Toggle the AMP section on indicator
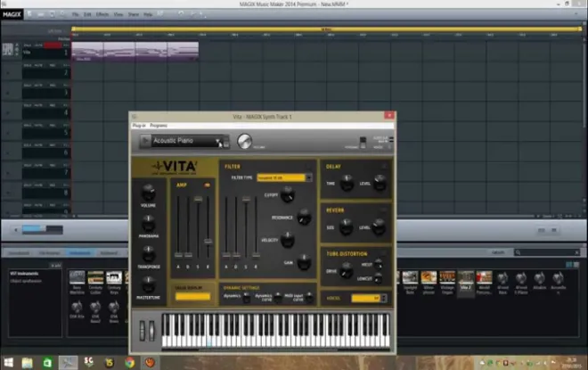The width and height of the screenshot is (588, 370). click(x=207, y=185)
